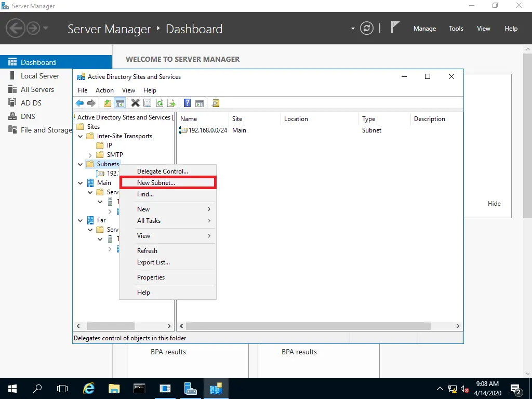Choose New Subnet... from the context menu

point(168,182)
